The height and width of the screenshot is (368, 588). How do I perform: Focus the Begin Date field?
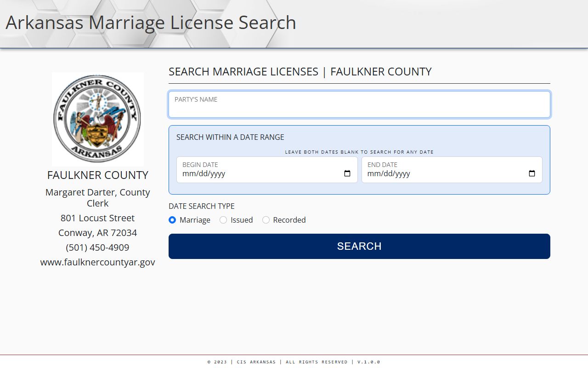tap(267, 170)
